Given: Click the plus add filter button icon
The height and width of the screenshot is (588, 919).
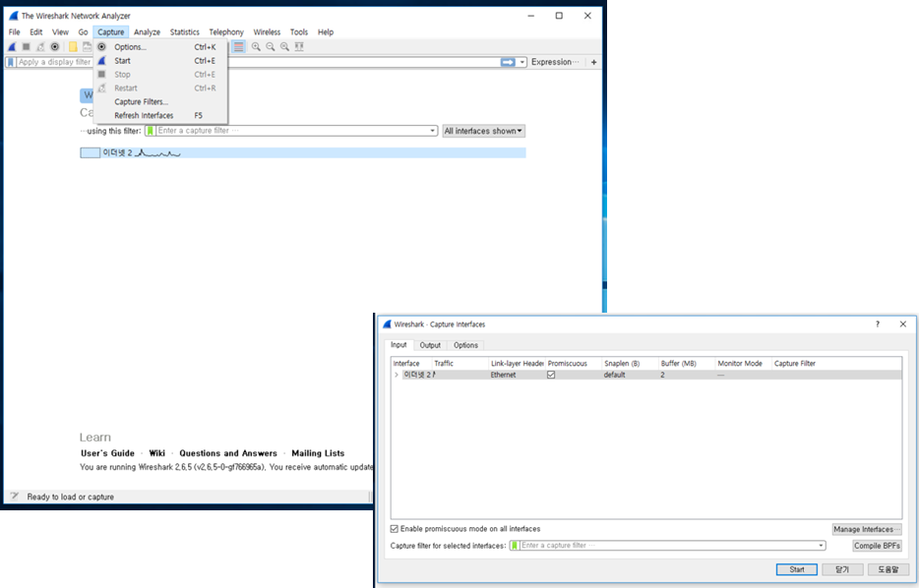Looking at the screenshot, I should coord(593,62).
